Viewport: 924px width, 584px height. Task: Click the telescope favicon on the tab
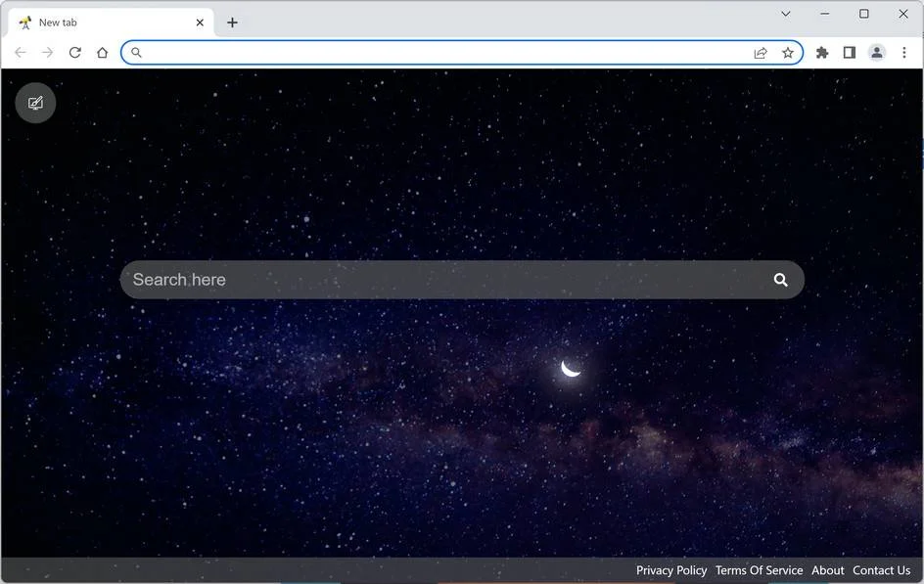tap(24, 22)
